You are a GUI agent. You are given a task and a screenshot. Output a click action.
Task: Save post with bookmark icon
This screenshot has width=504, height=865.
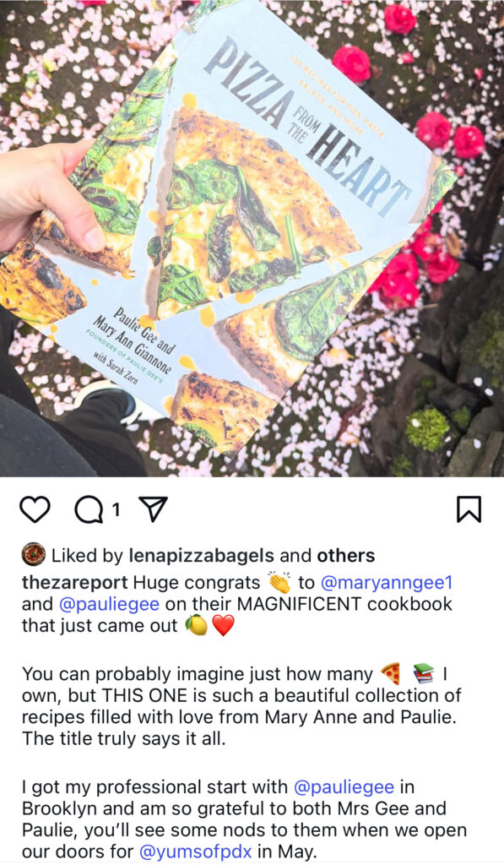pos(469,509)
